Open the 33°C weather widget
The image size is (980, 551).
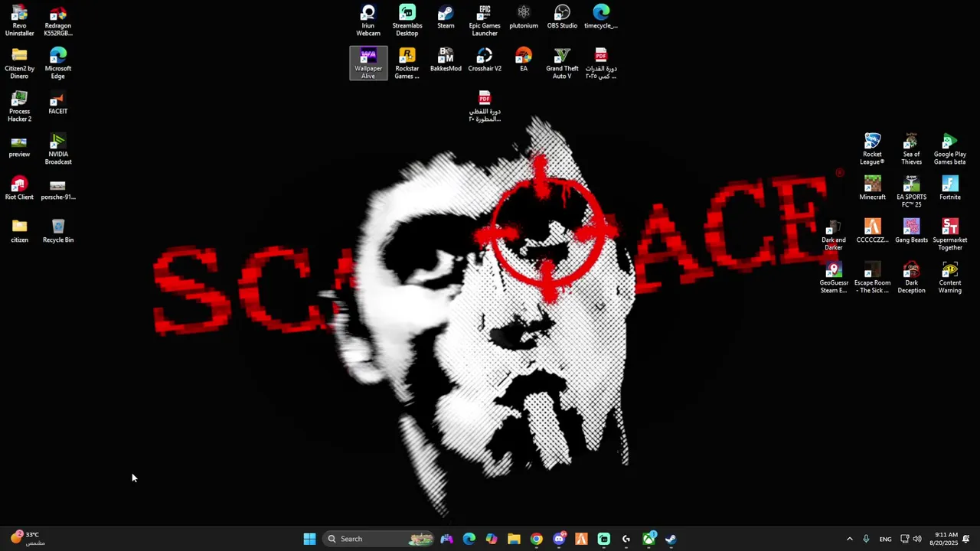[x=28, y=539]
